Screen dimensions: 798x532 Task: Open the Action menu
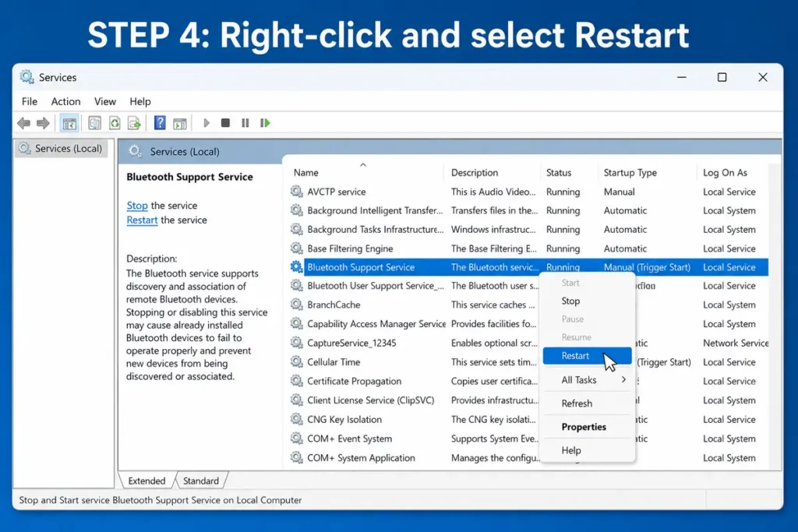[65, 101]
